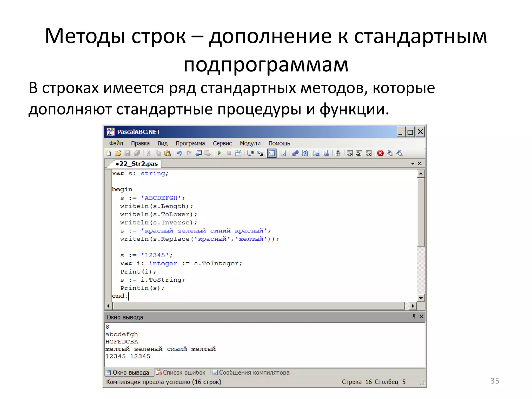The image size is (532, 399).
Task: Click the New file icon
Action: [108, 153]
